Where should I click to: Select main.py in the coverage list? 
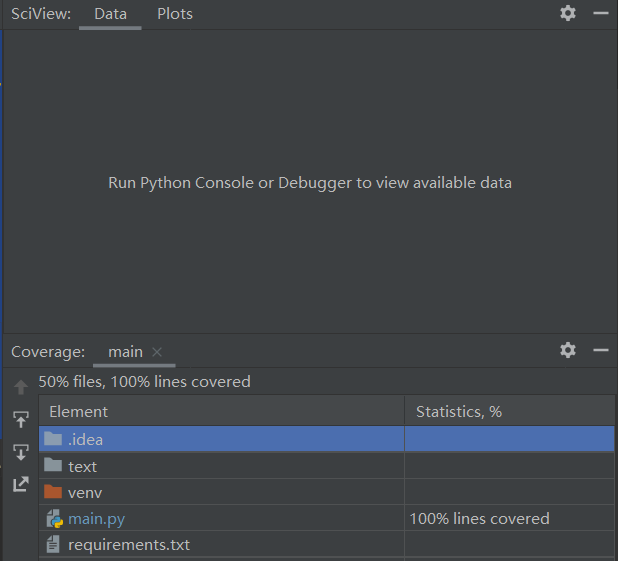point(96,519)
